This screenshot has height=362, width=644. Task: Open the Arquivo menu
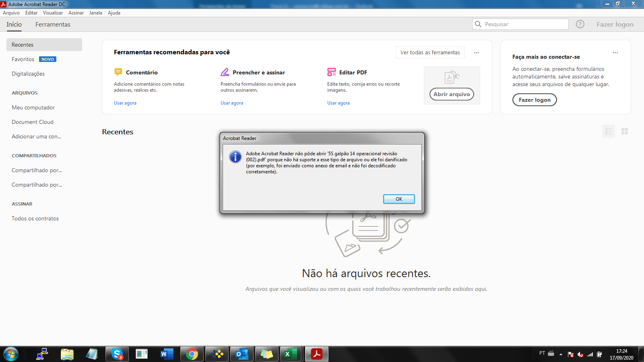11,13
